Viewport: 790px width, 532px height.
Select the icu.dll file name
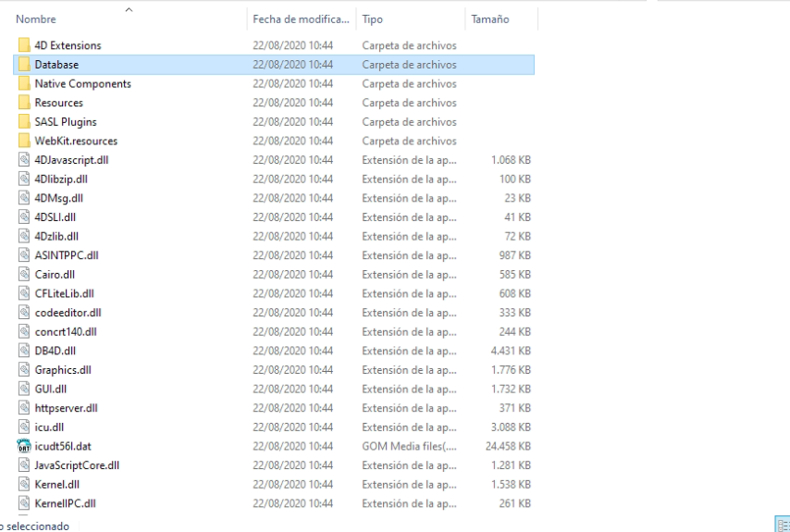point(49,427)
